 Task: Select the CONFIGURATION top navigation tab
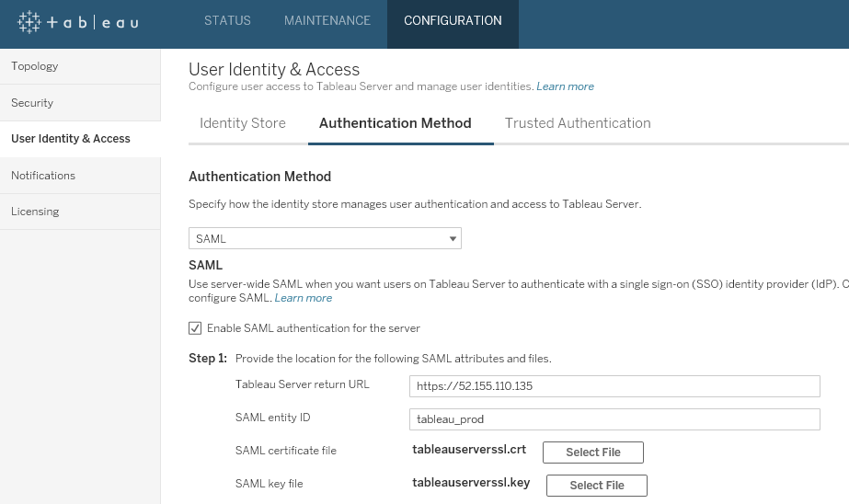click(x=453, y=20)
